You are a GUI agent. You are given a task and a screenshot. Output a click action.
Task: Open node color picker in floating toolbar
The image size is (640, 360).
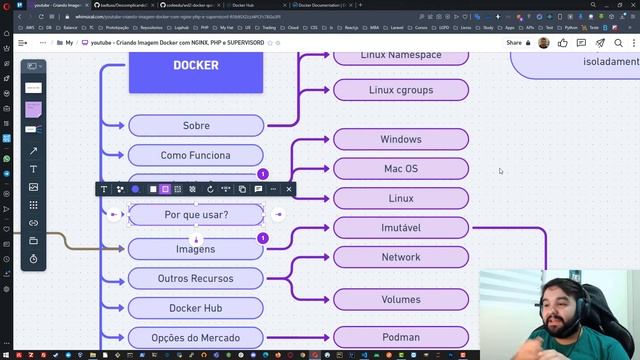click(136, 189)
